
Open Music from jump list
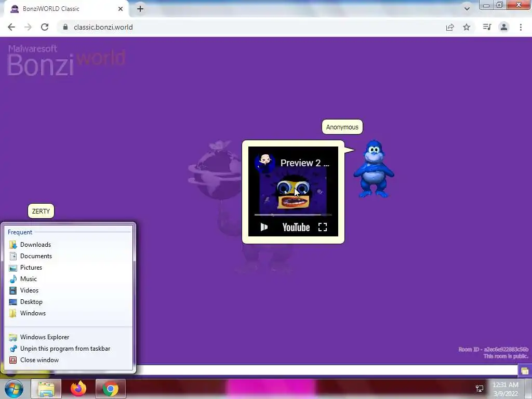click(69, 279)
